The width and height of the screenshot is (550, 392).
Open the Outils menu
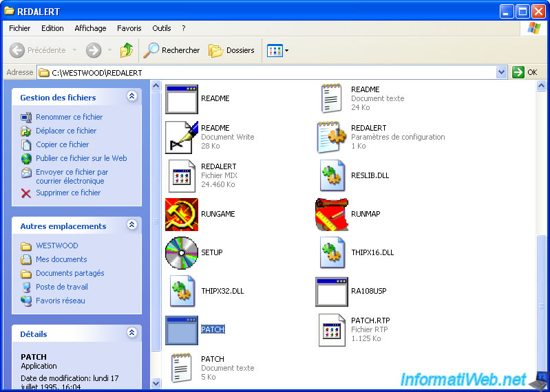click(161, 28)
